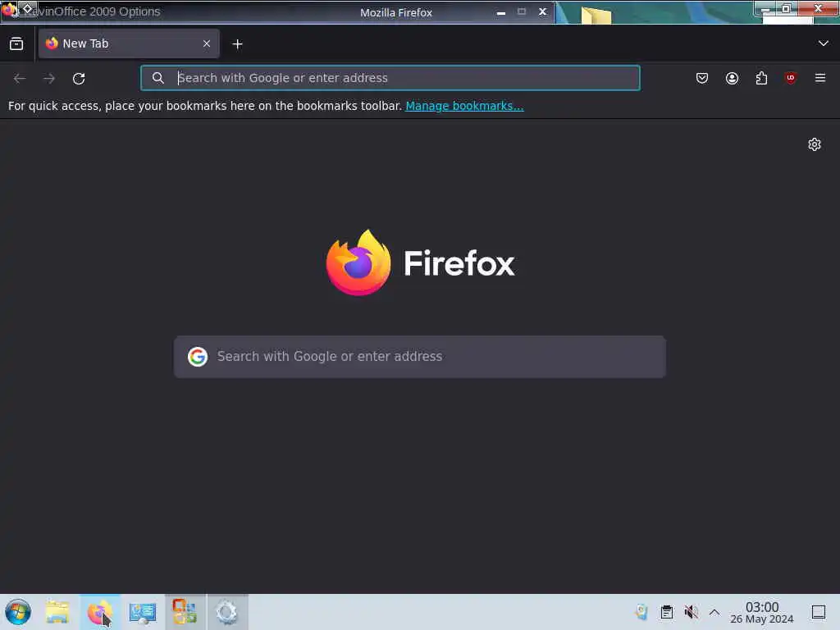Reload the current page

(79, 78)
